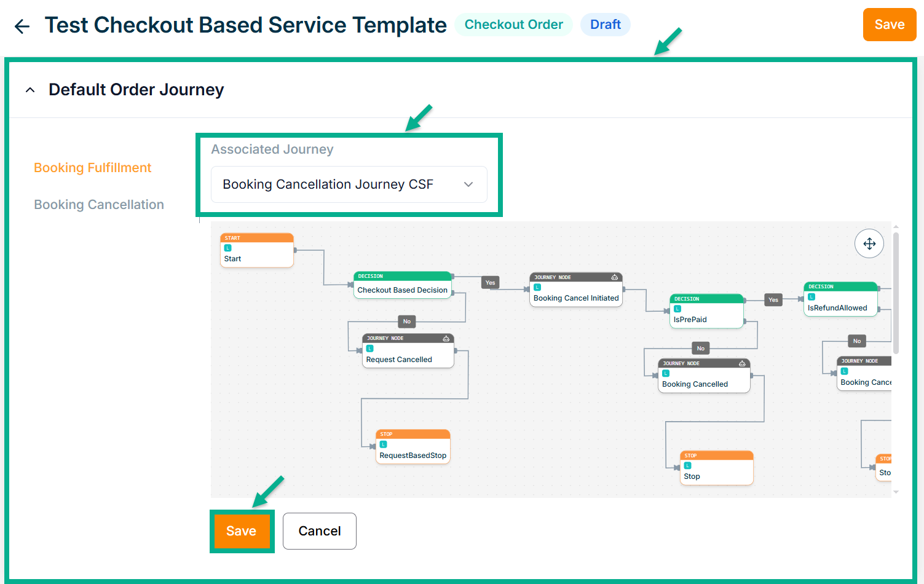Select the Booking Cancellation tab
The width and height of the screenshot is (924, 584).
[99, 205]
